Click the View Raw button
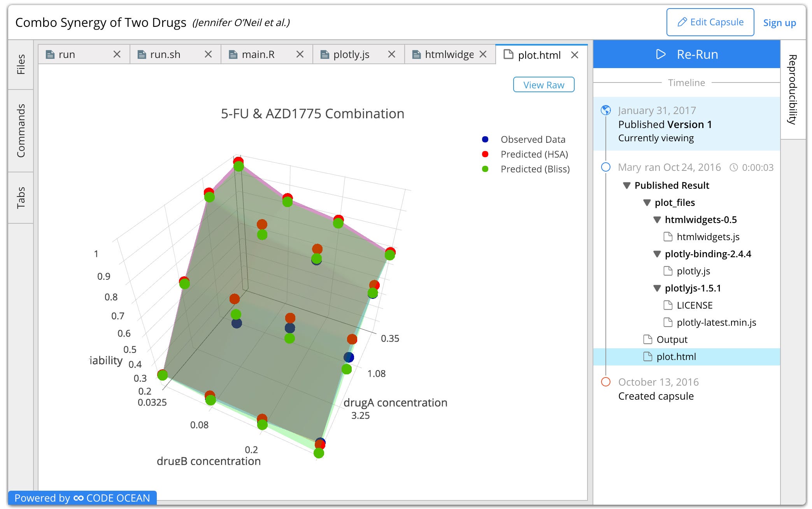Viewport: 812px width, 509px height. click(x=544, y=84)
